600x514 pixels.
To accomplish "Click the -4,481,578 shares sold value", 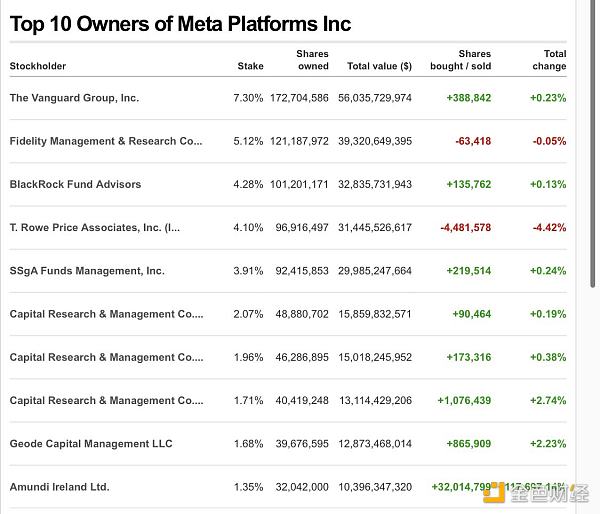I will click(465, 227).
